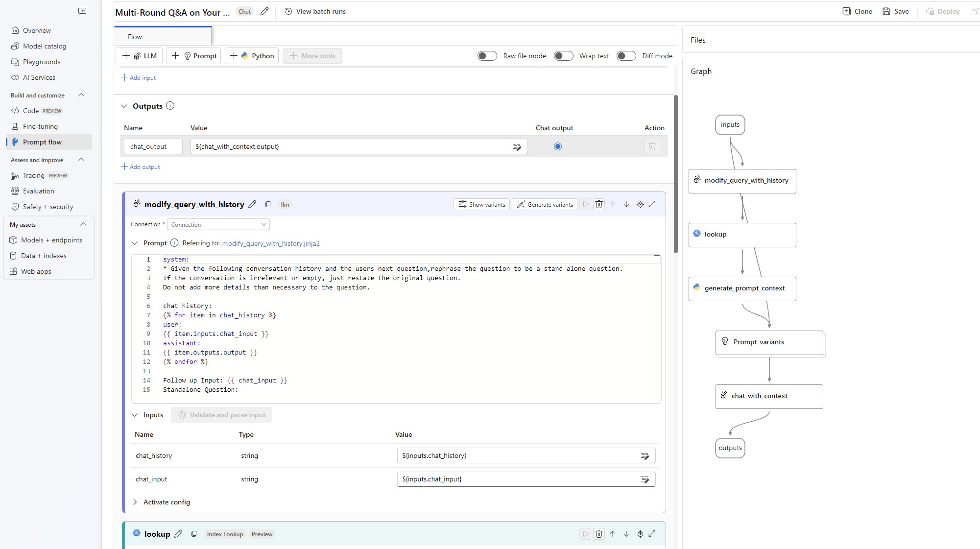Move modify_query_with_history node down
Viewport: 980px width, 549px height.
626,204
